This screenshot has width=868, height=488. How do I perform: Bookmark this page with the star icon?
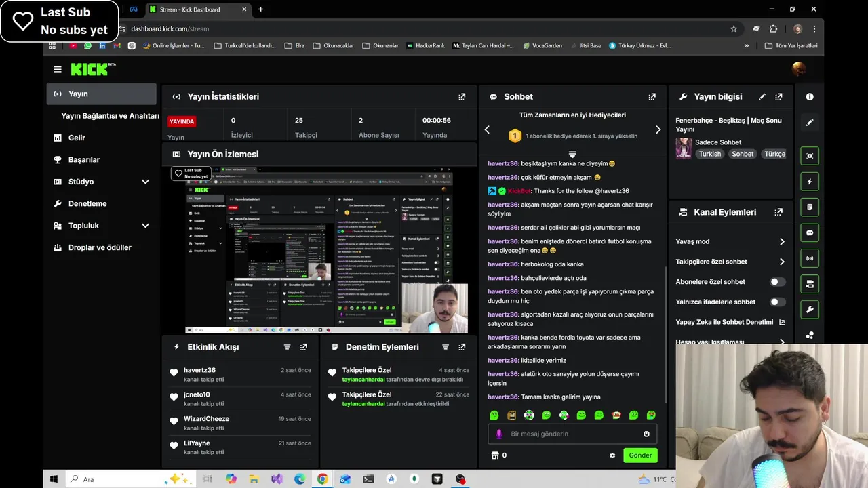(x=734, y=29)
